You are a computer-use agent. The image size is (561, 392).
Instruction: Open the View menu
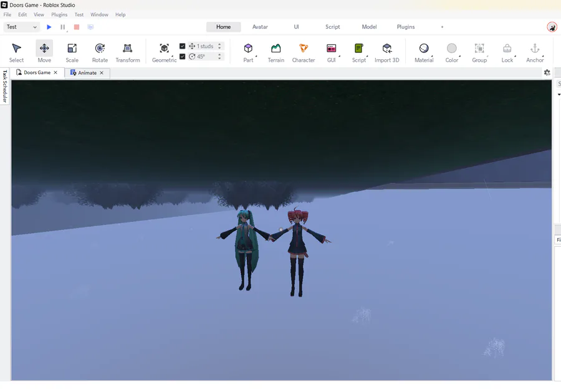click(x=39, y=15)
